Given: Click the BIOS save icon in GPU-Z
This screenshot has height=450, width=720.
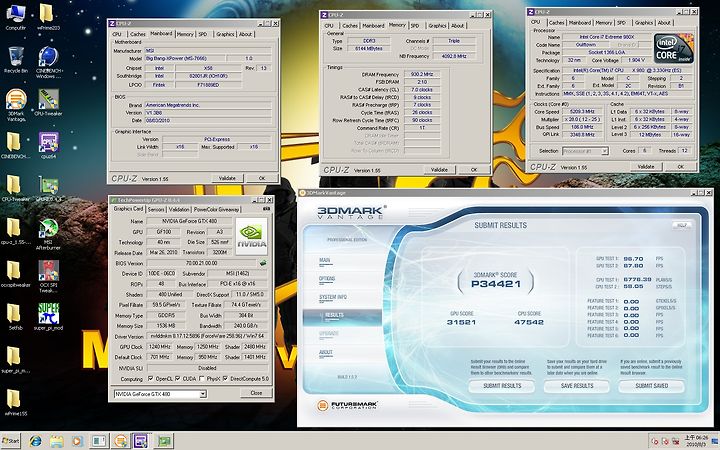Looking at the screenshot, I should point(263,264).
